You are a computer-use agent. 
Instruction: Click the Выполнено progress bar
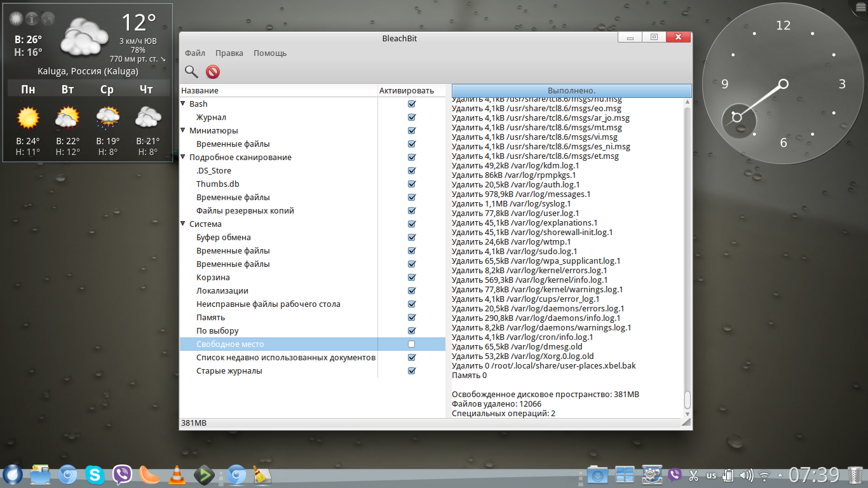(571, 91)
